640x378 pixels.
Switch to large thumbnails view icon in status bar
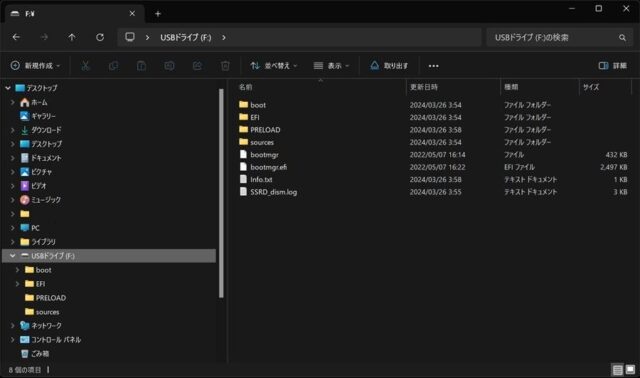[630, 370]
